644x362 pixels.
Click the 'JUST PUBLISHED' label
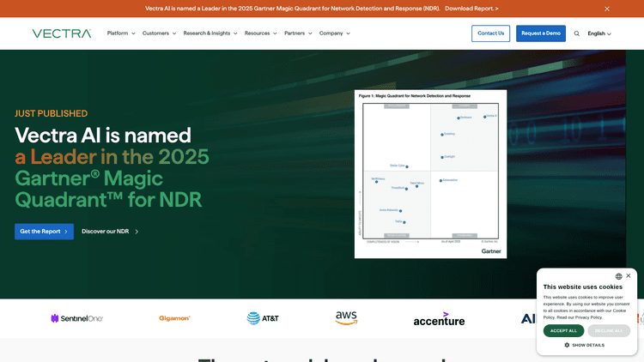(51, 114)
